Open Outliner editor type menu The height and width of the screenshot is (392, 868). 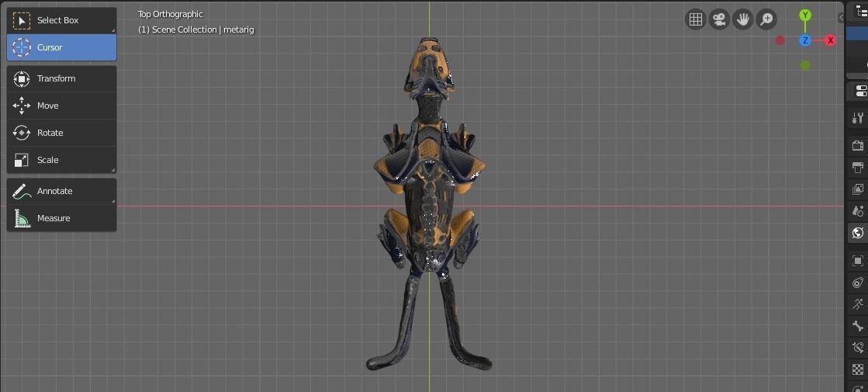861,12
